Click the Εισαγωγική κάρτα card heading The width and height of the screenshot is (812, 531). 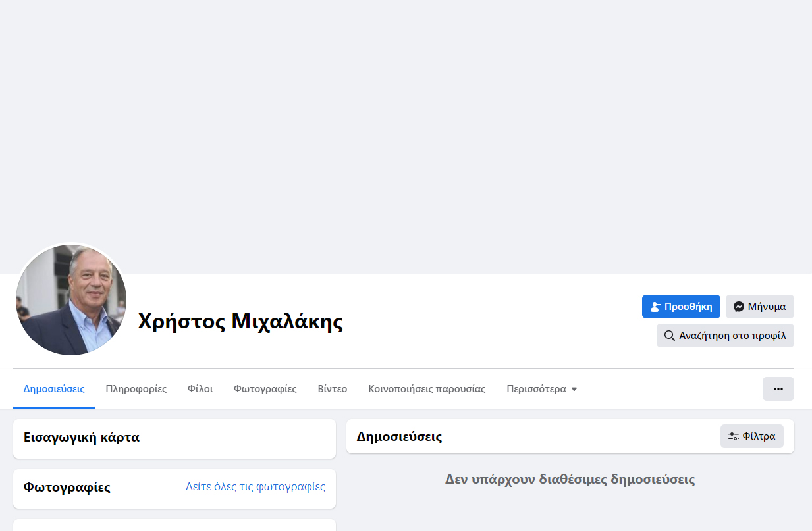pos(82,437)
